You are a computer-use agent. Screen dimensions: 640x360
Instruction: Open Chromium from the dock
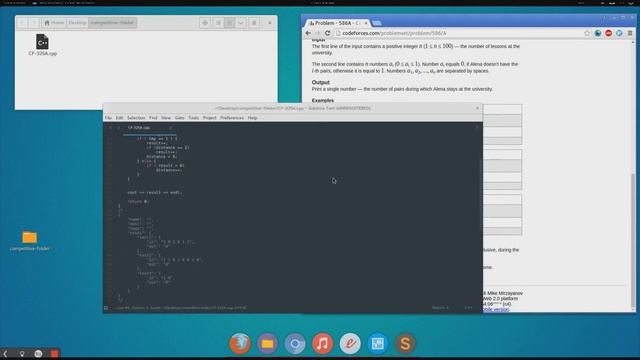click(x=295, y=343)
